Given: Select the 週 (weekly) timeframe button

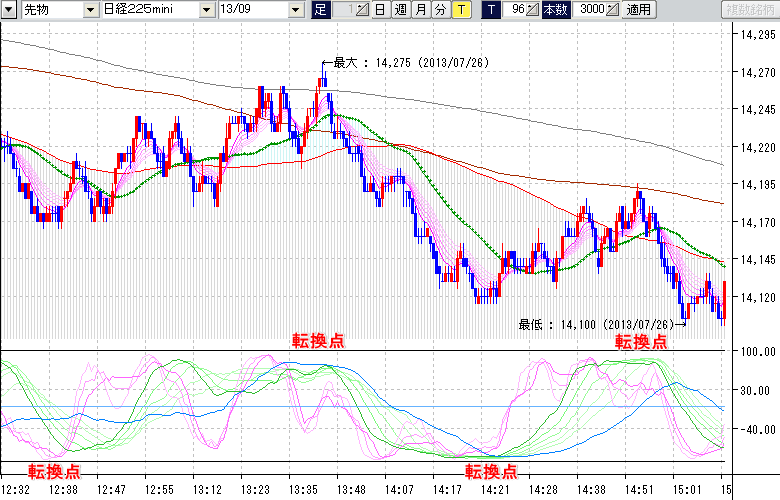Looking at the screenshot, I should point(400,10).
